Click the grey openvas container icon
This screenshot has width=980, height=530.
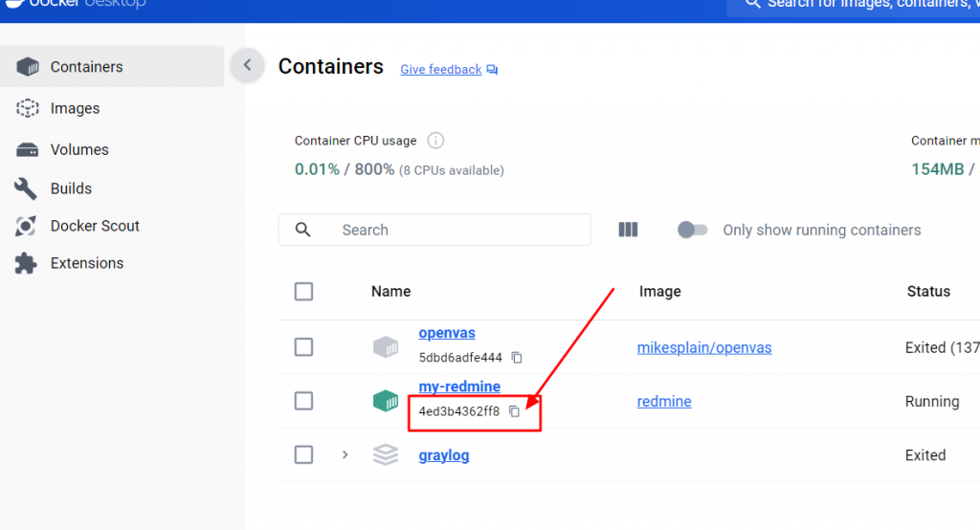386,347
